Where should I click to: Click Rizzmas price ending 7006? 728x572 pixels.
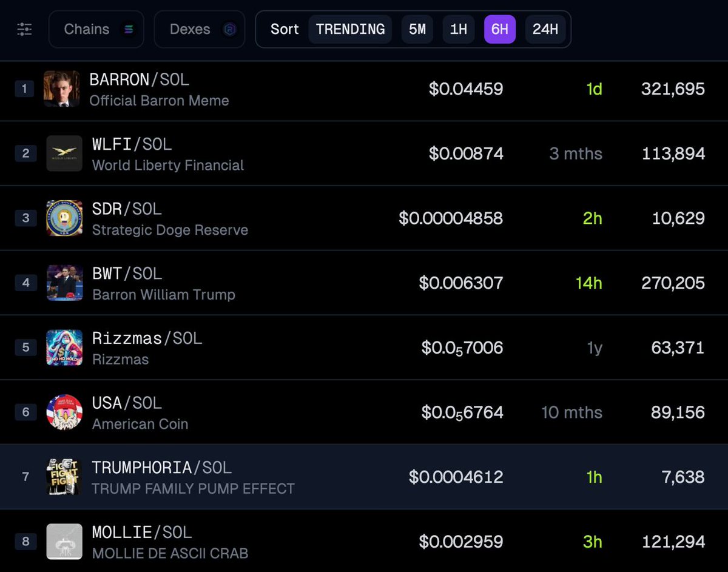(462, 348)
